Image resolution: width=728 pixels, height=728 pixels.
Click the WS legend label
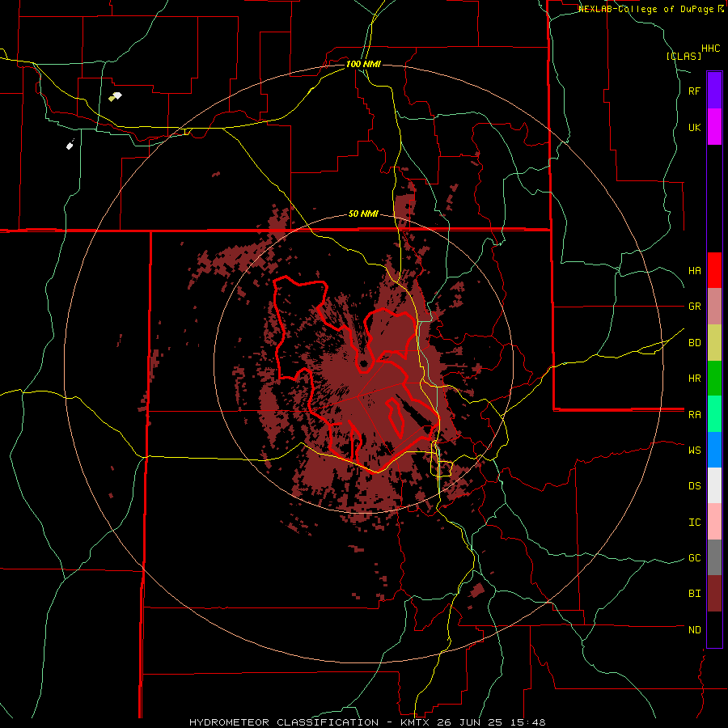(694, 451)
